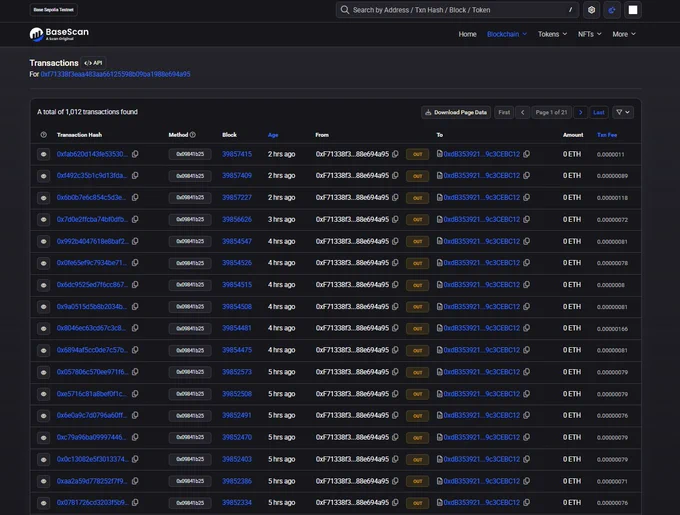Open transaction 0xc79a96ba09997446 link
Image resolution: width=680 pixels, height=515 pixels.
tap(92, 437)
